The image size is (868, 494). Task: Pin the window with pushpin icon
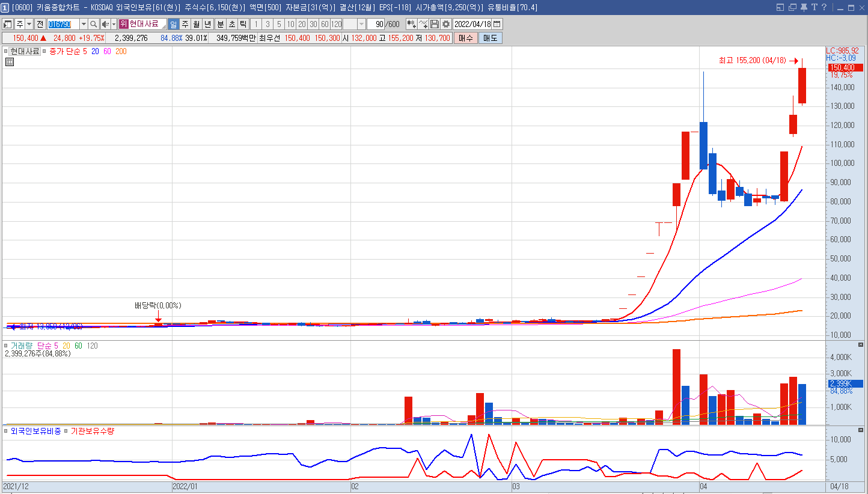tap(804, 7)
